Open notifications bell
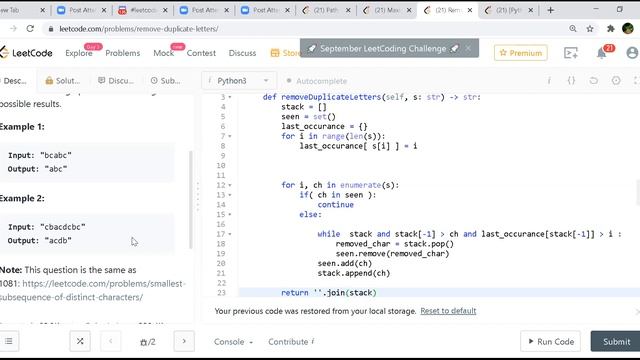The height and width of the screenshot is (360, 640). coord(601,53)
